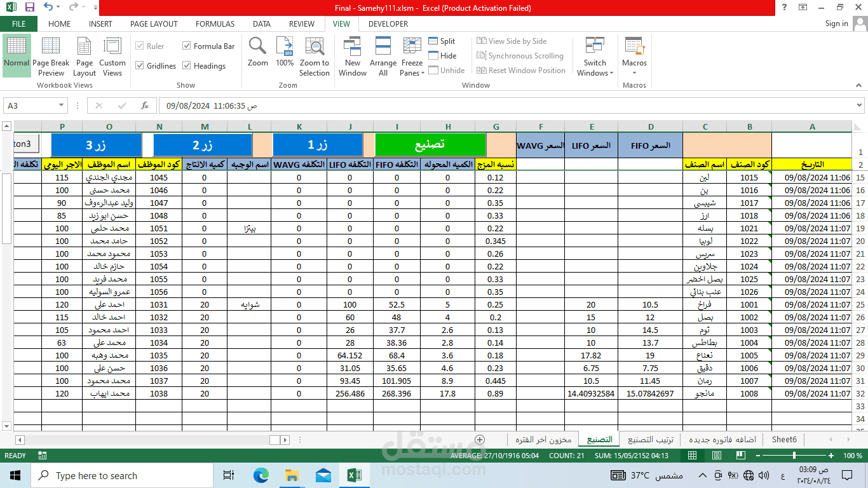Open Page Layout view

click(x=85, y=56)
